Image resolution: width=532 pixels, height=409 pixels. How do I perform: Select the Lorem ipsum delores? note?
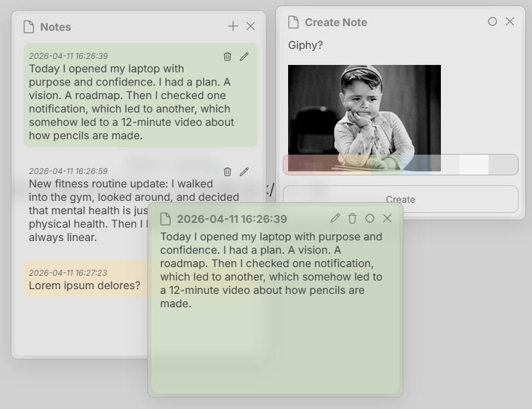pos(85,278)
